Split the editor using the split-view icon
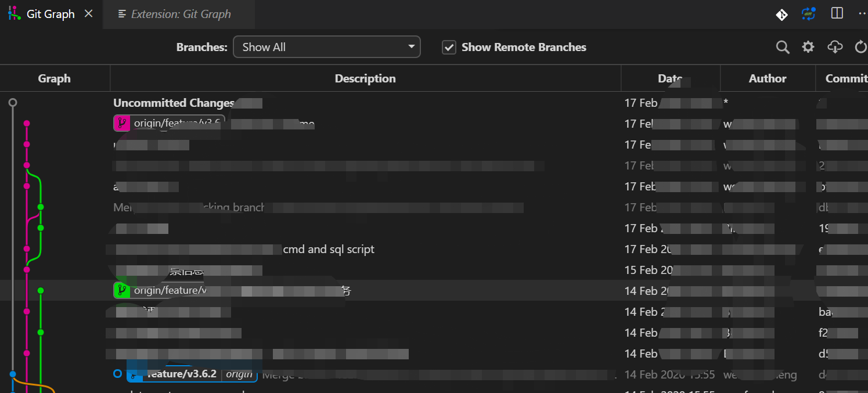 point(837,14)
